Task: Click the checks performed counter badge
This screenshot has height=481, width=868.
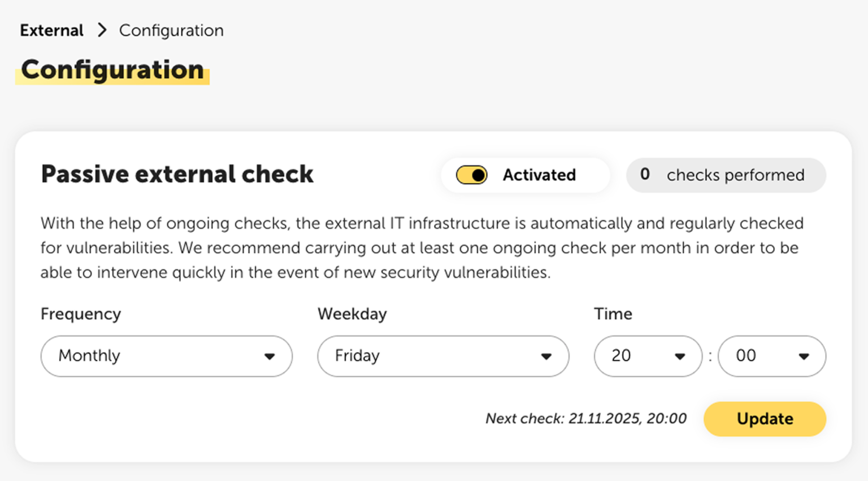Action: pyautogui.click(x=726, y=175)
